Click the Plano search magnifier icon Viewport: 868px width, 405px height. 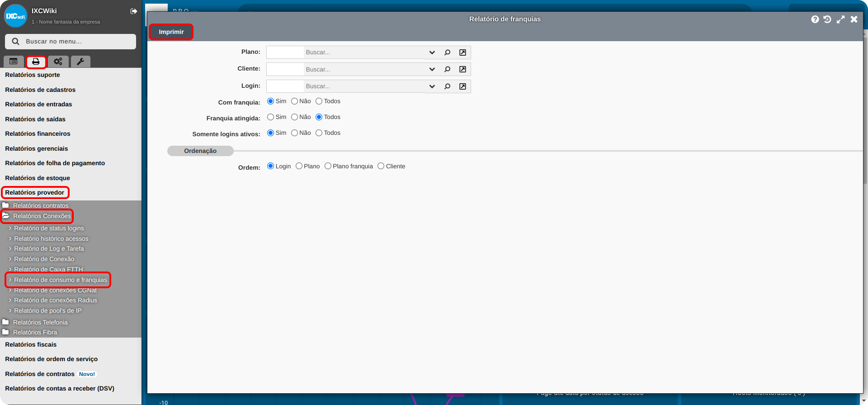point(447,52)
